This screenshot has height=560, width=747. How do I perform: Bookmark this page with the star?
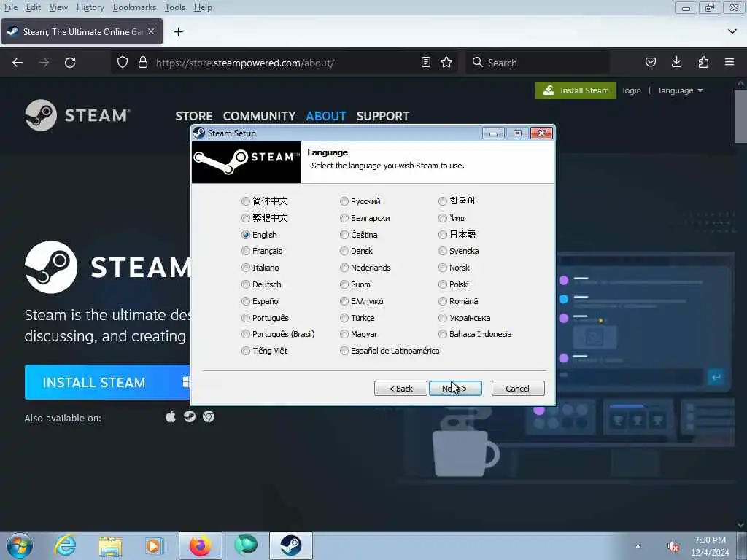click(x=446, y=63)
